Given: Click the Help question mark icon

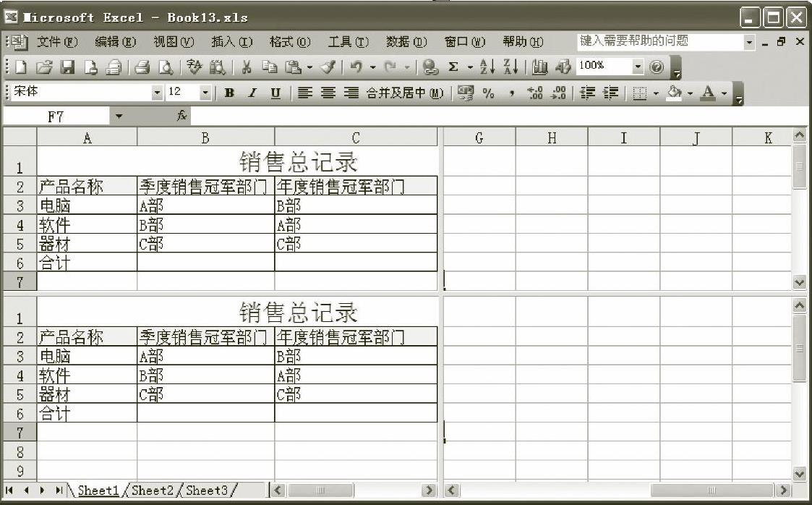Looking at the screenshot, I should (x=657, y=67).
